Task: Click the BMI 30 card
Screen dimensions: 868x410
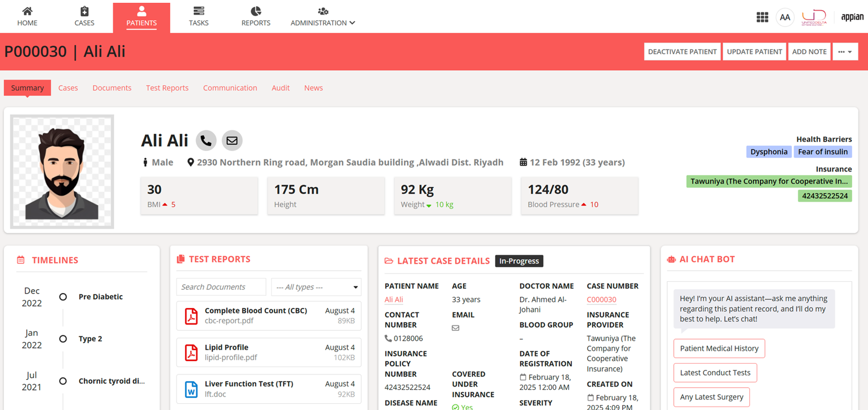Action: pyautogui.click(x=199, y=196)
